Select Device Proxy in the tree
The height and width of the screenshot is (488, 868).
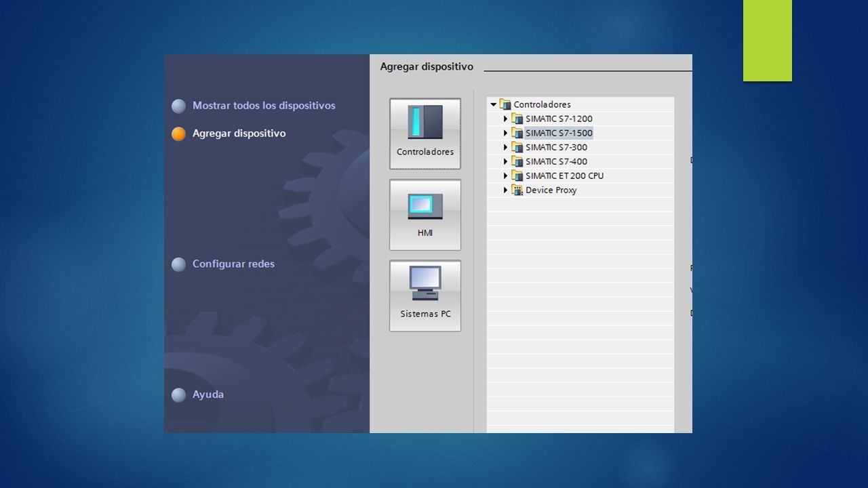pyautogui.click(x=551, y=190)
